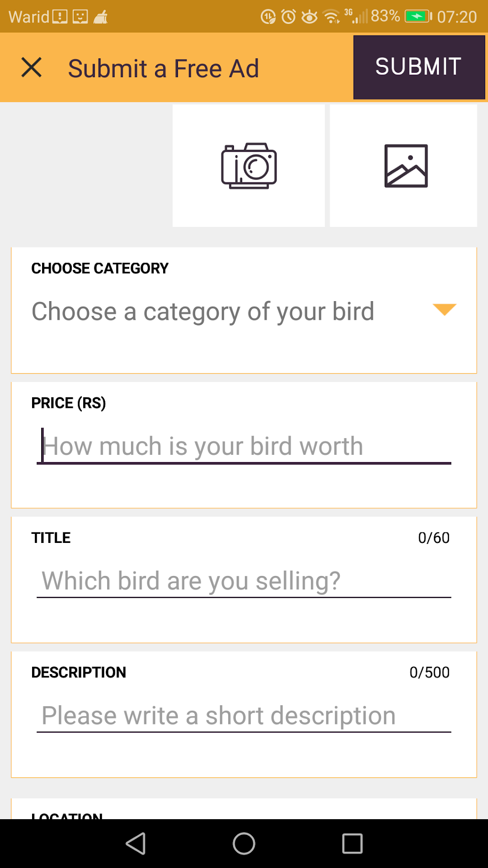
Task: Open the recent apps overview button
Action: pyautogui.click(x=352, y=844)
